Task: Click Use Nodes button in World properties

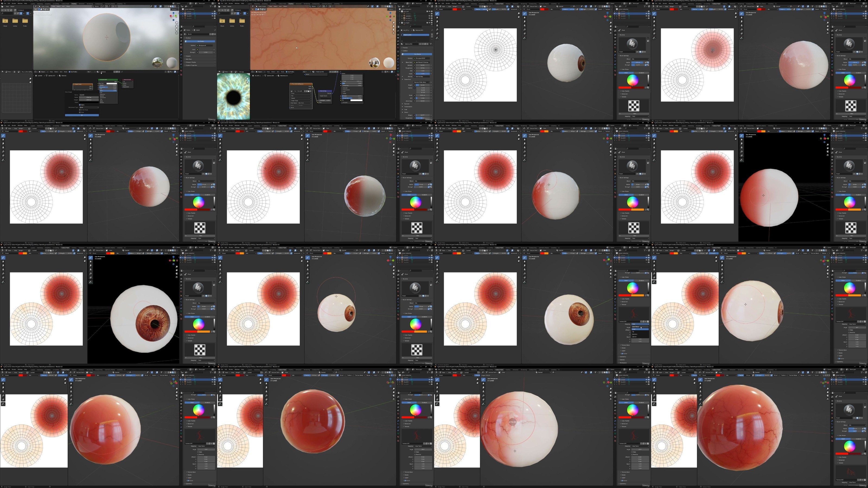Action: coord(200,41)
